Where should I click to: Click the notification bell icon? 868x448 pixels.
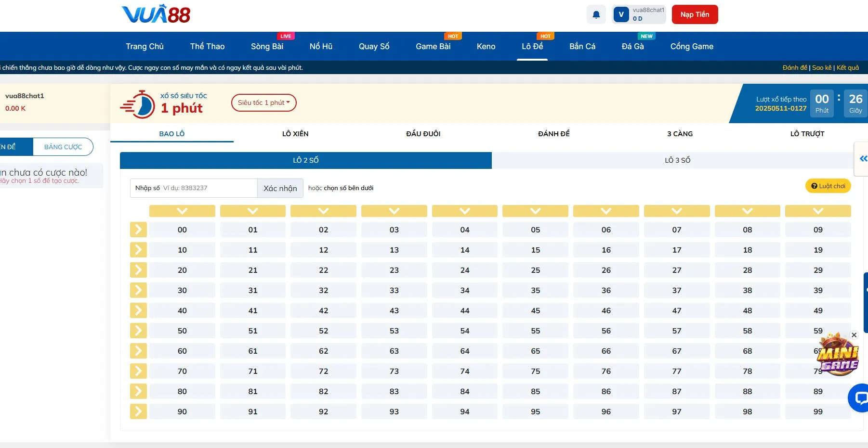tap(596, 14)
